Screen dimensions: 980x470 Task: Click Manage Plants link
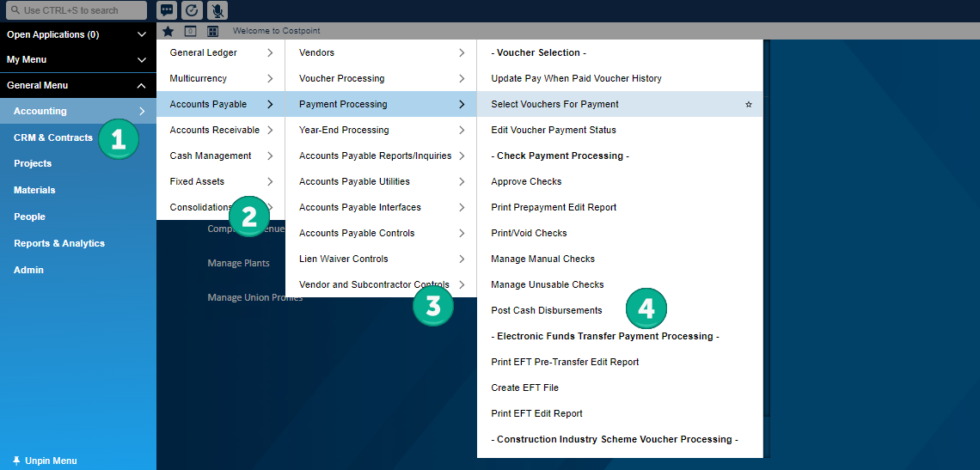pos(238,263)
